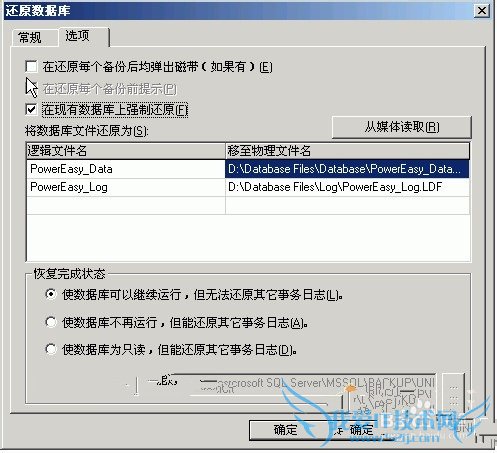497x453 pixels.
Task: Choose database non-operational but restore logs radio
Action: click(51, 322)
